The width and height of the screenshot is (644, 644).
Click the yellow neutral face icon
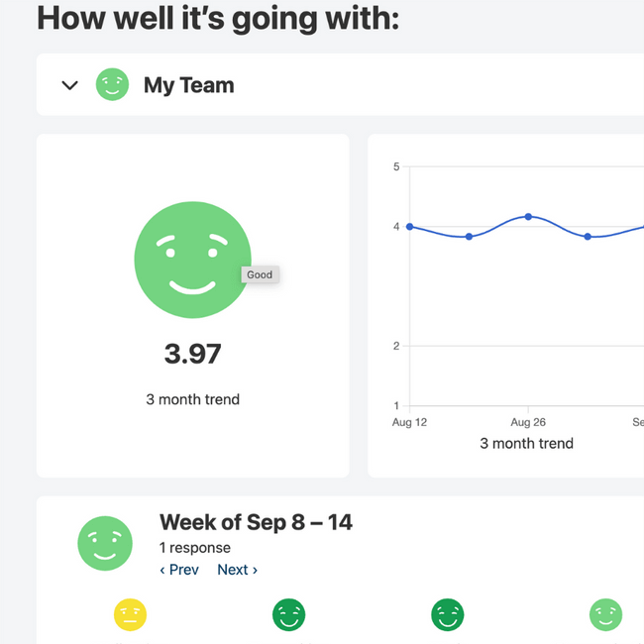tap(130, 615)
